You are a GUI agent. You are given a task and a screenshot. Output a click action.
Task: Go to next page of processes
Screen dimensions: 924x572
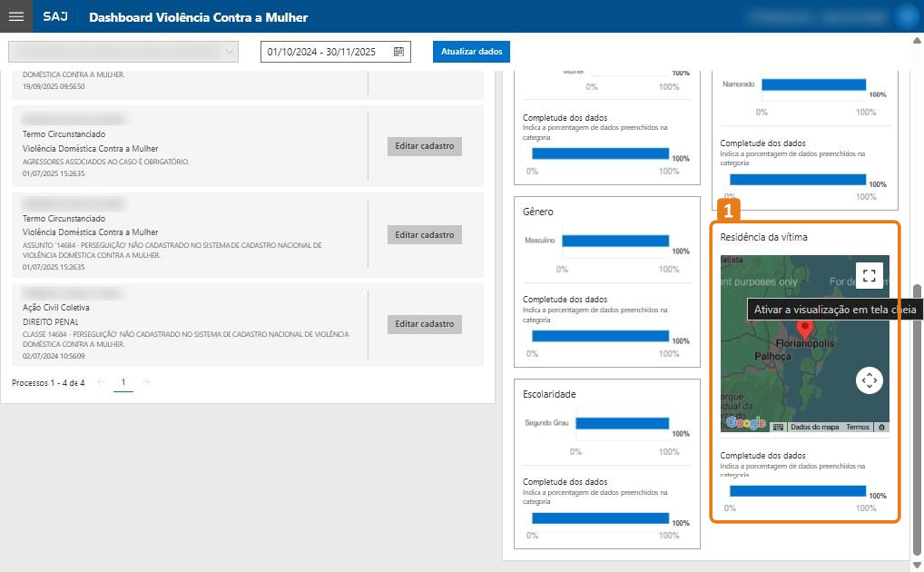(146, 382)
